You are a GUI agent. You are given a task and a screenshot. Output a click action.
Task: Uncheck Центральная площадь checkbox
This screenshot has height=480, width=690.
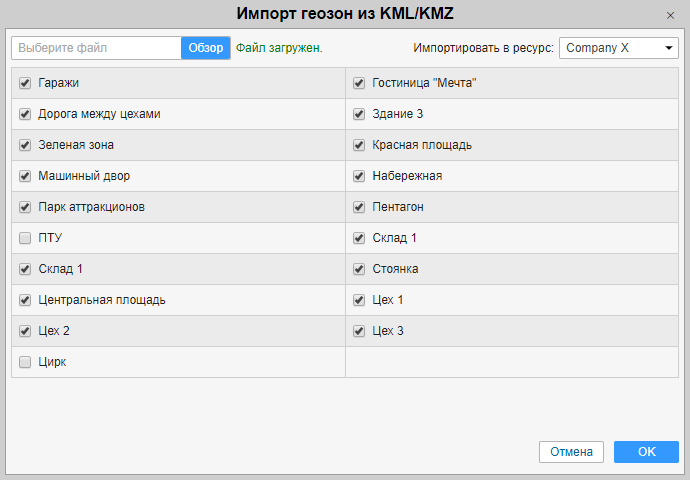26,300
